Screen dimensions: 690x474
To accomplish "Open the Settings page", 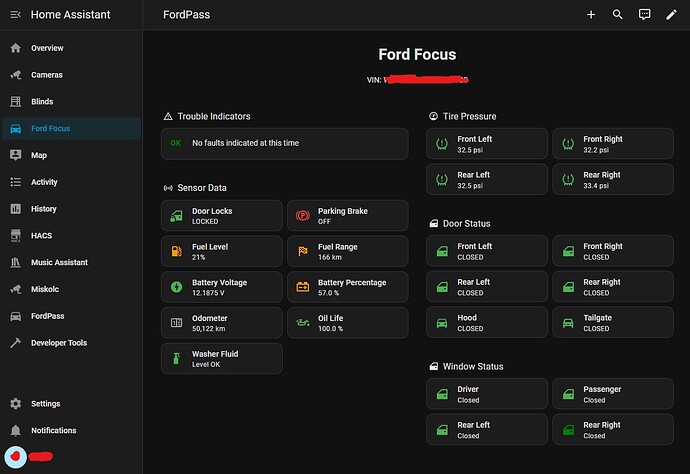I will pos(45,404).
